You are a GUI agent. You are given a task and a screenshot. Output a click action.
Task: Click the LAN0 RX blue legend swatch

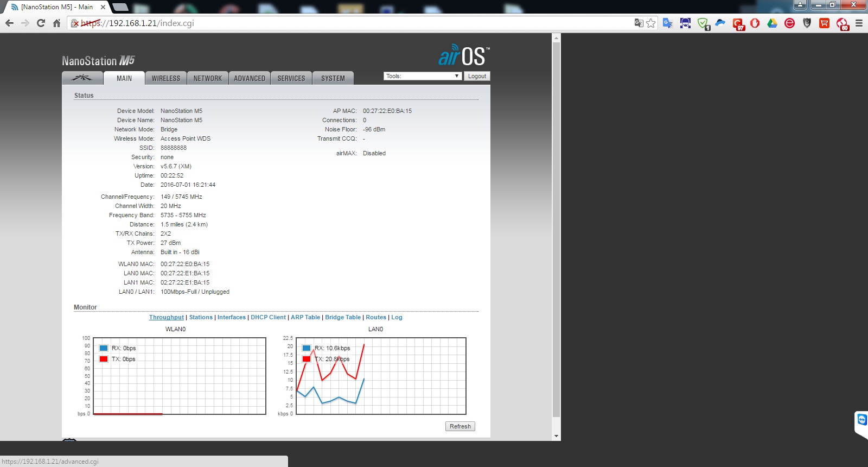click(x=307, y=348)
